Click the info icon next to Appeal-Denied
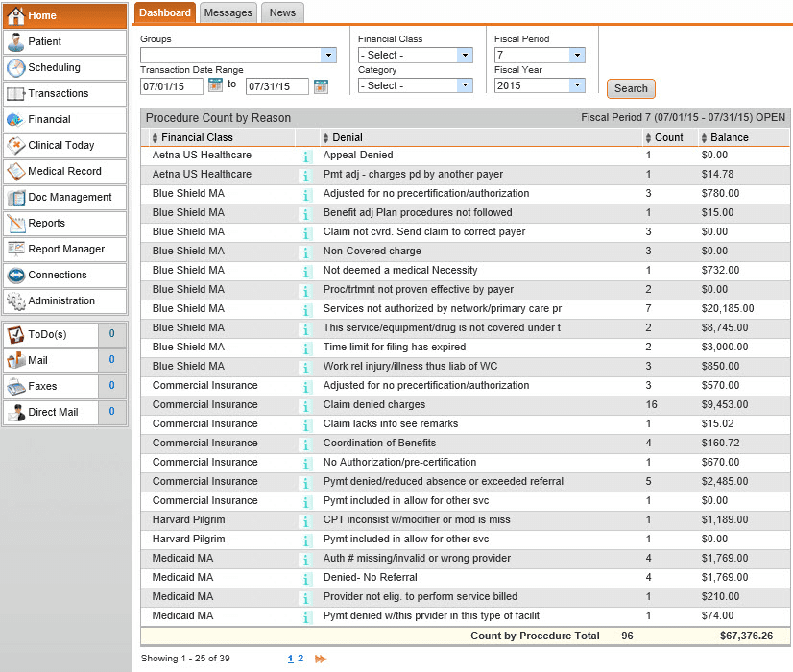Image resolution: width=793 pixels, height=672 pixels. [x=307, y=155]
